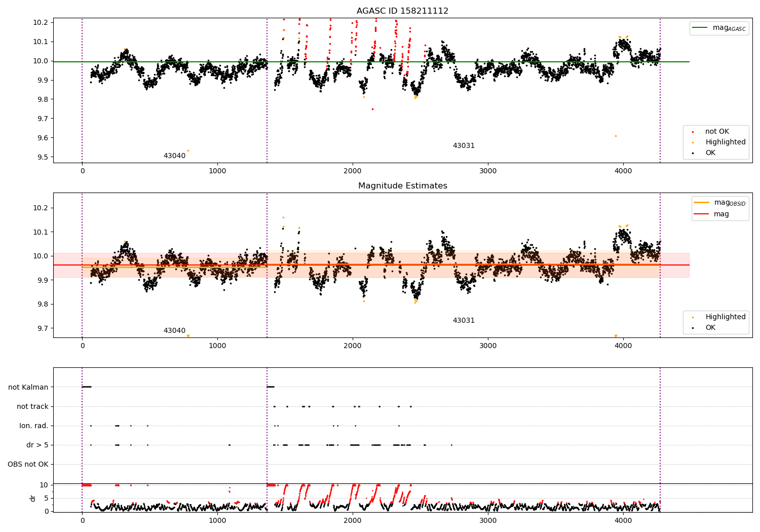The height and width of the screenshot is (532, 760).
Task: Click obsid label 43040 in Magnitude Estimates plot
Action: pyautogui.click(x=174, y=330)
